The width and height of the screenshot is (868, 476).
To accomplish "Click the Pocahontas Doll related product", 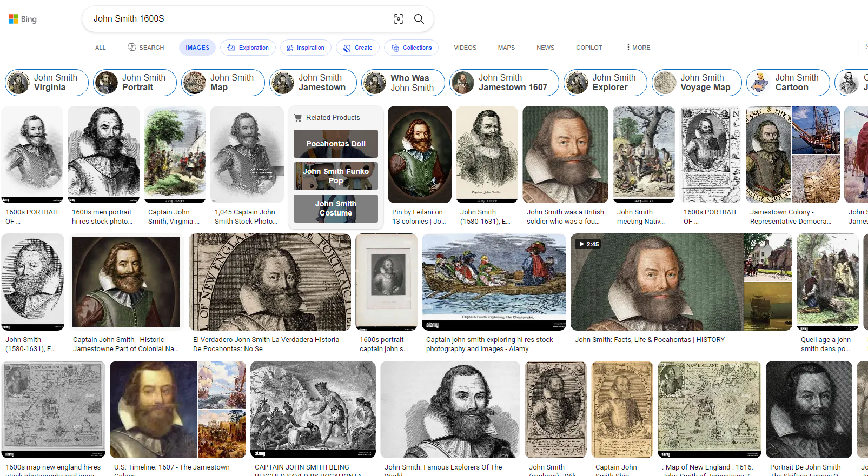I will [336, 144].
